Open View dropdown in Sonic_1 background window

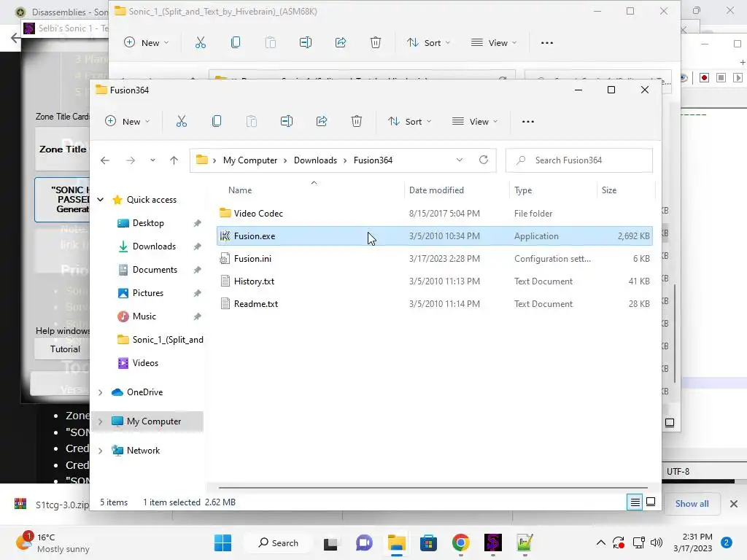point(494,43)
